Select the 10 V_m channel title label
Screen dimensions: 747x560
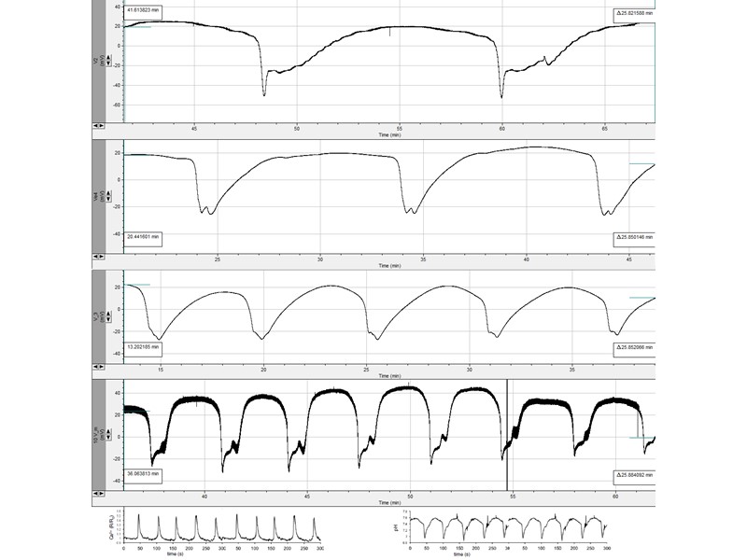click(x=96, y=435)
